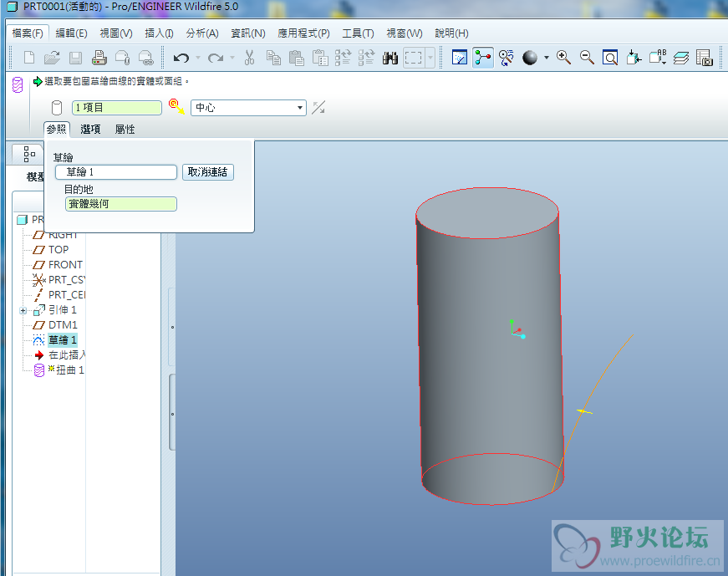
Task: Click the cylinder destination icon
Action: tap(57, 108)
